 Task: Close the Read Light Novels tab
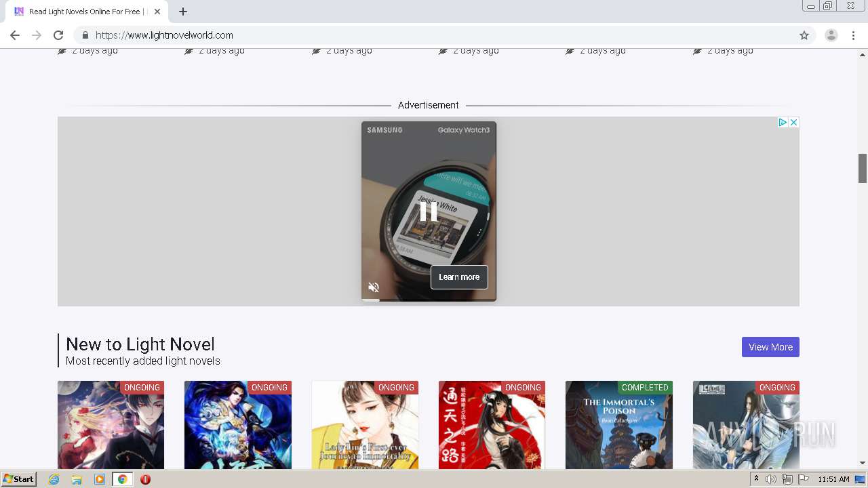157,12
